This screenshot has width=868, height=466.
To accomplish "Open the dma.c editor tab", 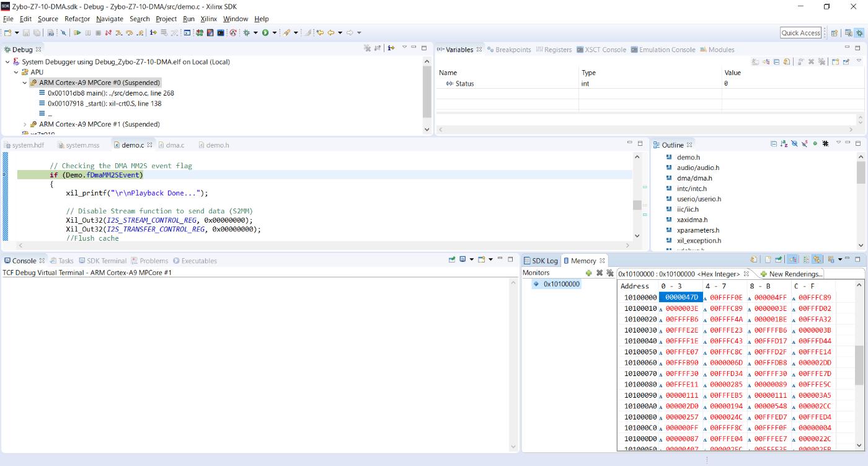I will 172,145.
